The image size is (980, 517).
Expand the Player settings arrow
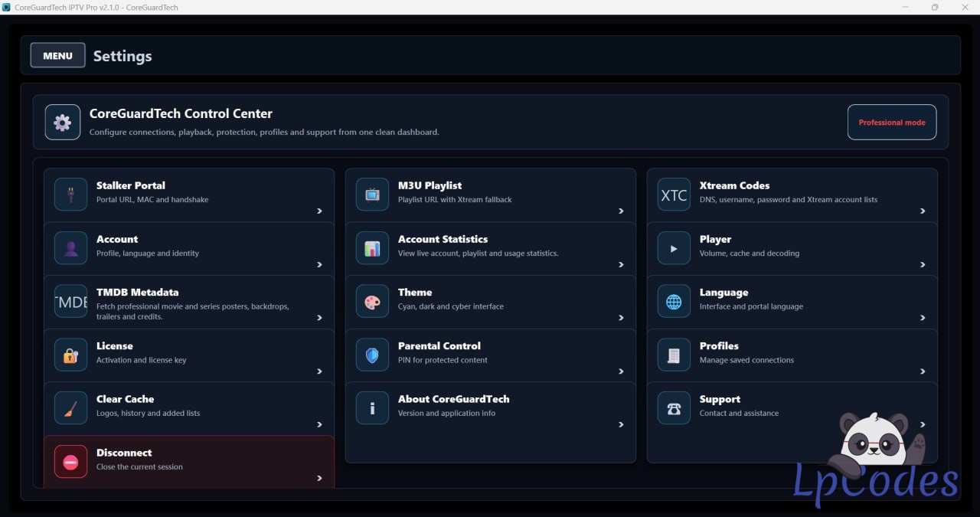pos(923,265)
